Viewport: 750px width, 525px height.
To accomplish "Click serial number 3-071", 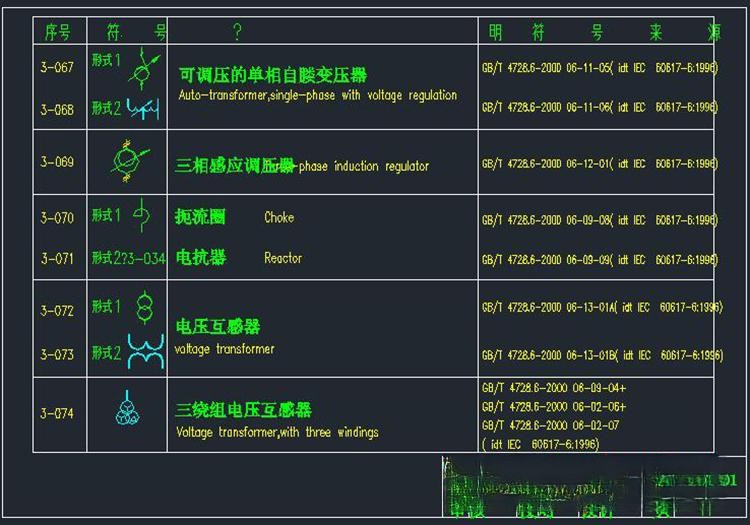I will pos(57,259).
